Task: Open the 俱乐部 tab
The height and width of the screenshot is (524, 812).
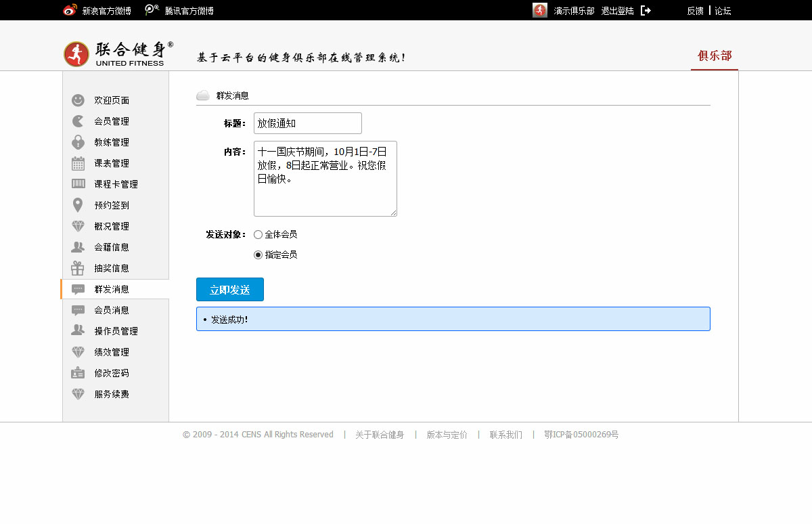Action: click(x=715, y=56)
